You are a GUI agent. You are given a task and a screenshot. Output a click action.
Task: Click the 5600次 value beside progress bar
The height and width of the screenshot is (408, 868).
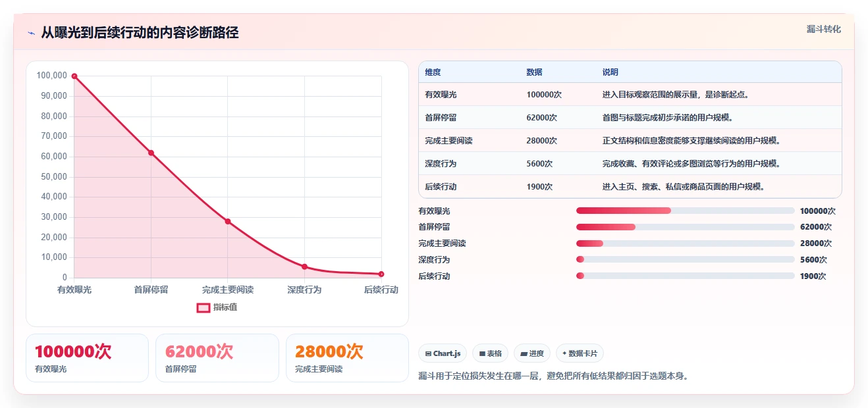(x=813, y=260)
